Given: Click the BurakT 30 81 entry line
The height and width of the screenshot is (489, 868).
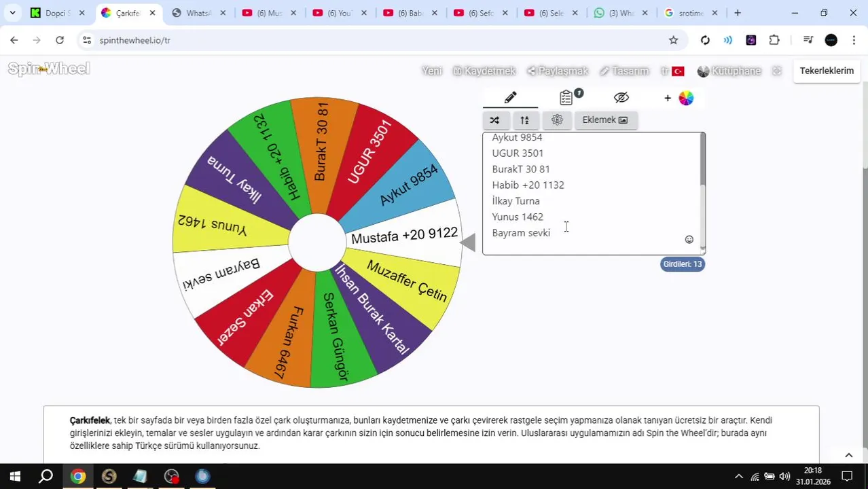Looking at the screenshot, I should (521, 169).
